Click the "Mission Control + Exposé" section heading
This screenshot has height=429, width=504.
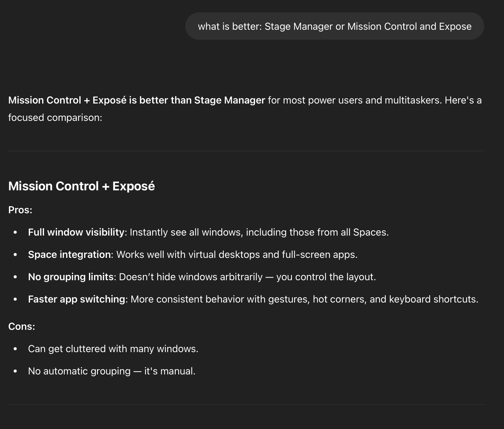pos(82,186)
